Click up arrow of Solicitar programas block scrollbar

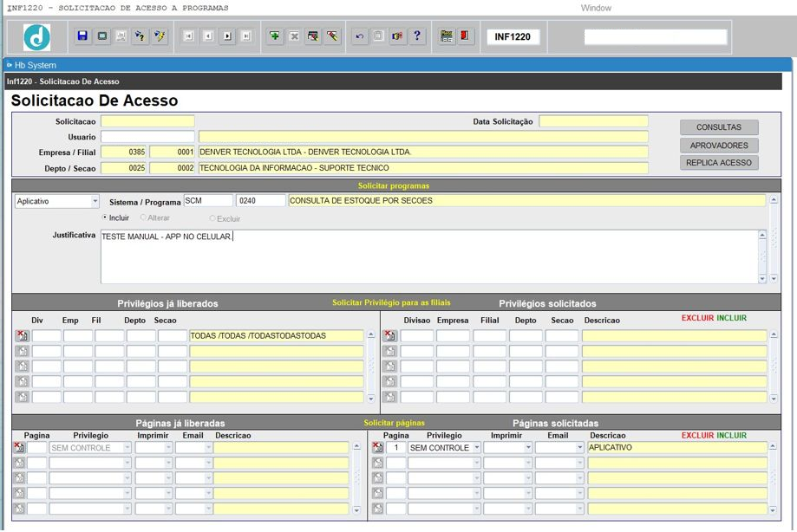click(x=774, y=200)
